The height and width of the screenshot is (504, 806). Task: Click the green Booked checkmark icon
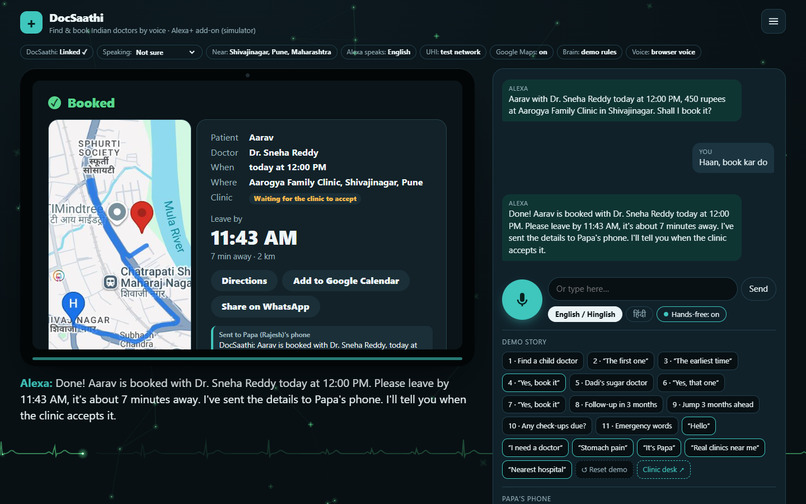click(x=54, y=103)
